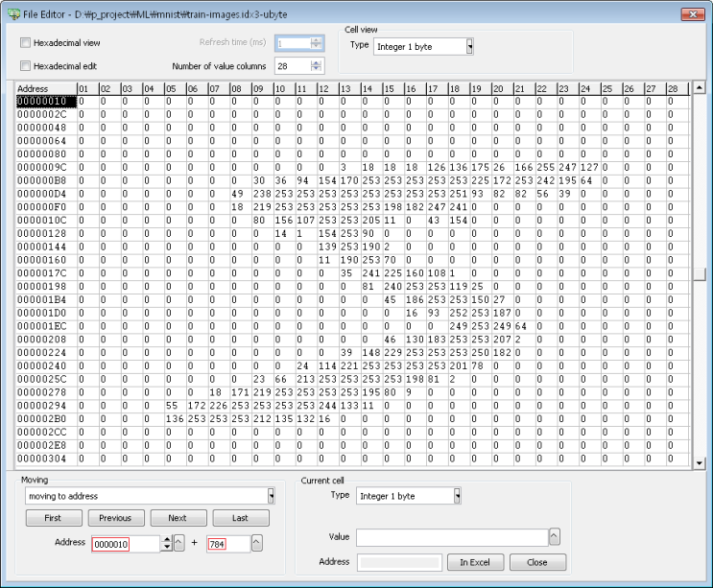Click the table scroll down arrow

[700, 463]
